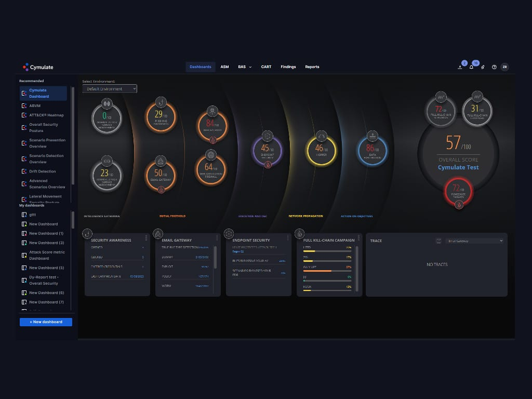Open Dy-Report test - Overall Security dashboard
This screenshot has width=532, height=399.
(43, 280)
